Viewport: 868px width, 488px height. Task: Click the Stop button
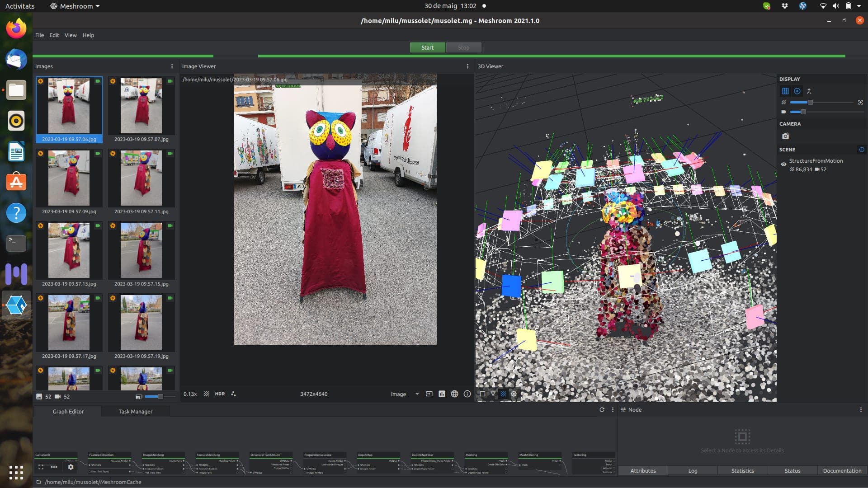(463, 47)
